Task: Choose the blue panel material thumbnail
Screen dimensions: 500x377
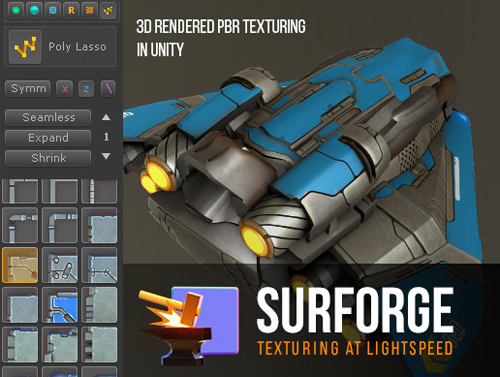Action: tap(60, 305)
